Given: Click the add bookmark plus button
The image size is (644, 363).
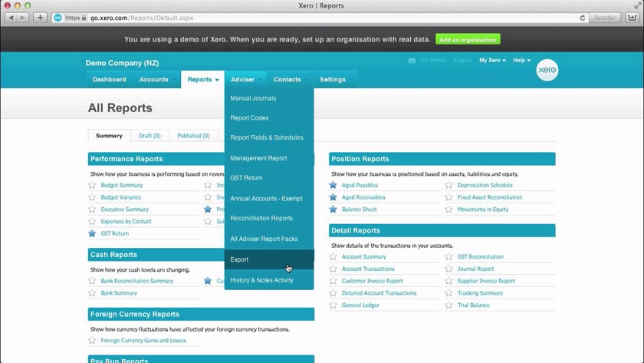Looking at the screenshot, I should coord(40,18).
